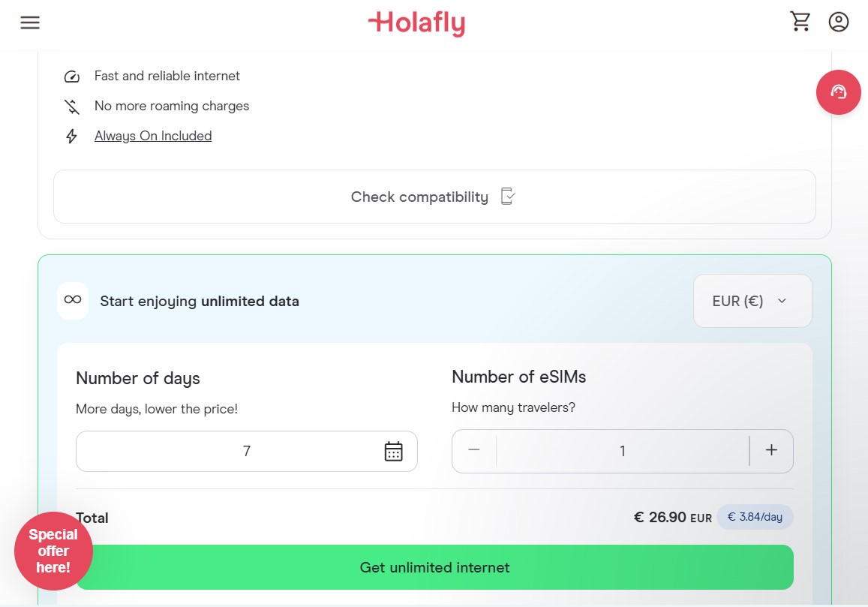
Task: Click the speedometer fast internet icon
Action: tap(72, 77)
